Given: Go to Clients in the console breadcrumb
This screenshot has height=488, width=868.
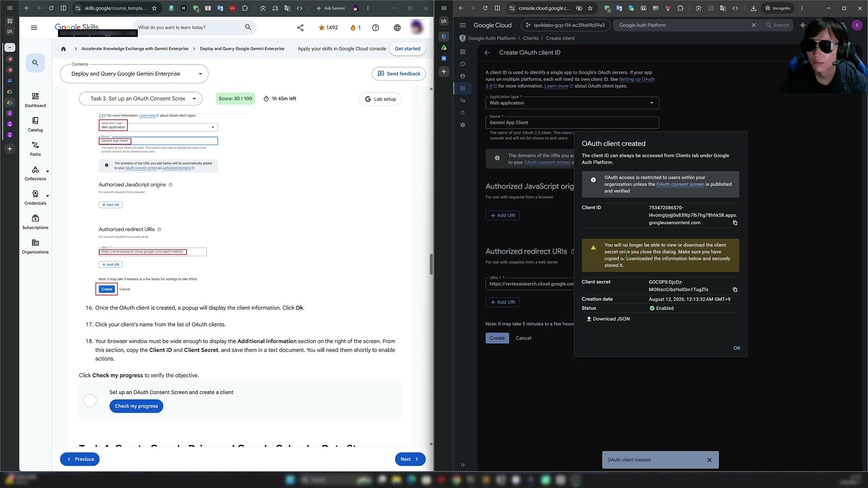Looking at the screenshot, I should 530,38.
